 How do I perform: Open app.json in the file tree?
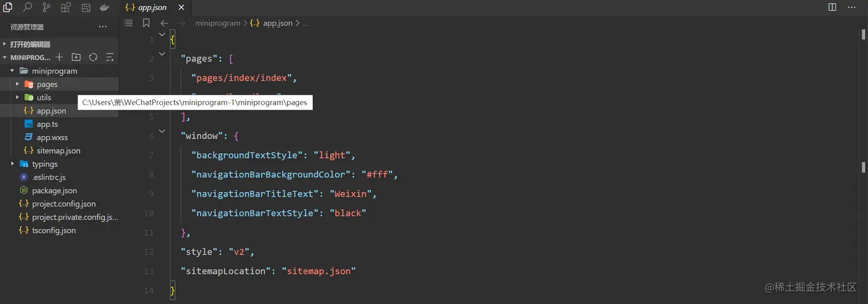tap(59, 111)
